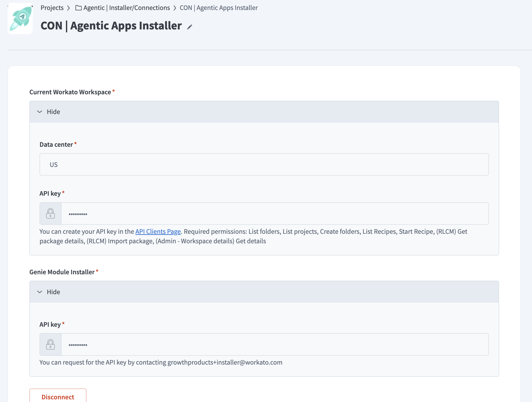Click chevron arrow before CON breadcrumb
532x402 pixels.
175,8
